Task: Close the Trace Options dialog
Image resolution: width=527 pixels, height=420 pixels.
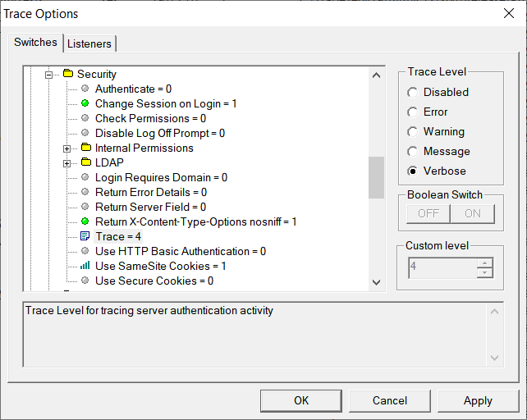Action: [x=509, y=13]
